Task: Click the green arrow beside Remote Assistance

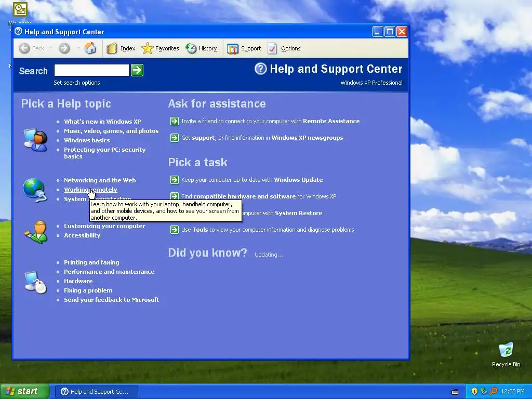Action: 175,121
